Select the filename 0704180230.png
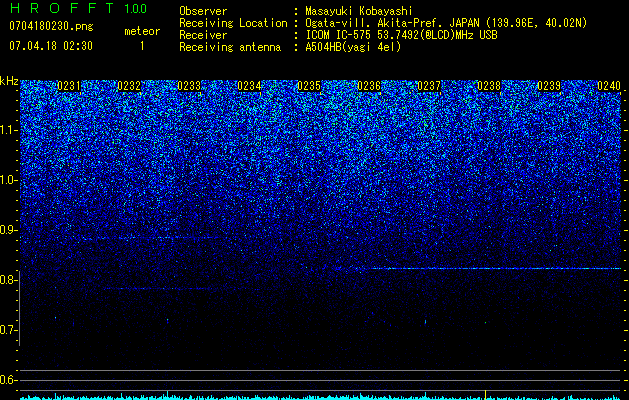The image size is (629, 400). click(x=51, y=26)
